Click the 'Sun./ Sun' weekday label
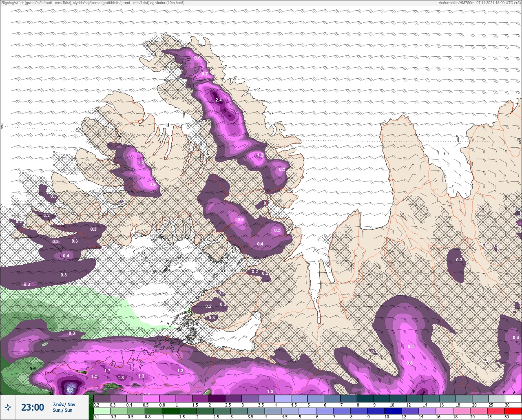 pos(62,410)
